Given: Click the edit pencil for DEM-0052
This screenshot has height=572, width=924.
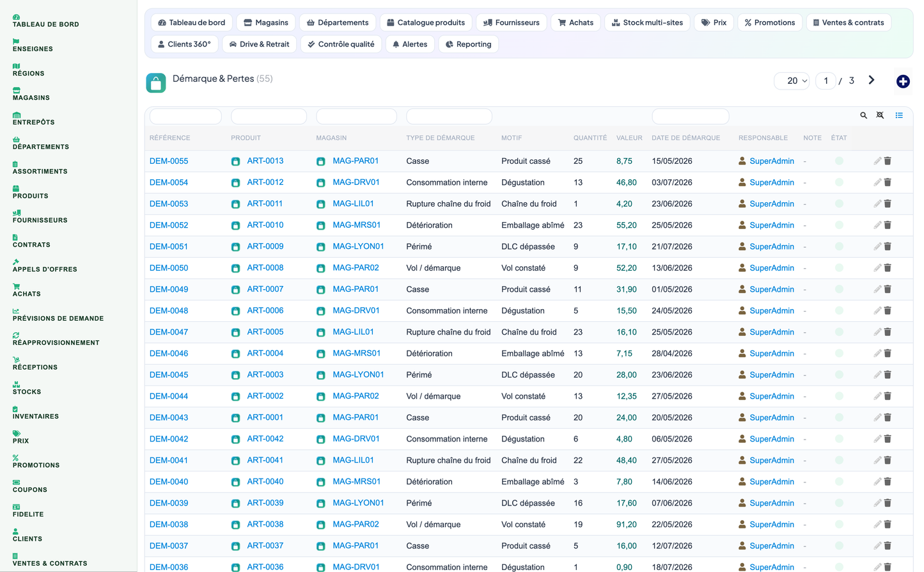Looking at the screenshot, I should click(x=877, y=225).
